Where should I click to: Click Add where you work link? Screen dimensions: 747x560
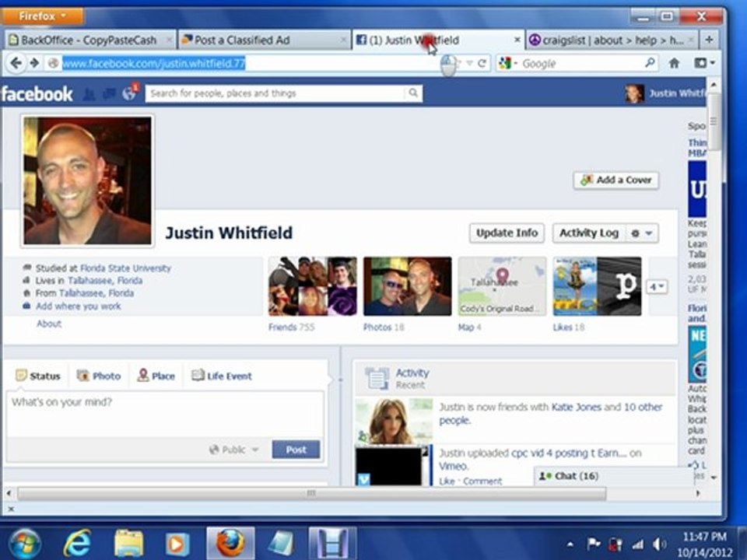coord(79,306)
